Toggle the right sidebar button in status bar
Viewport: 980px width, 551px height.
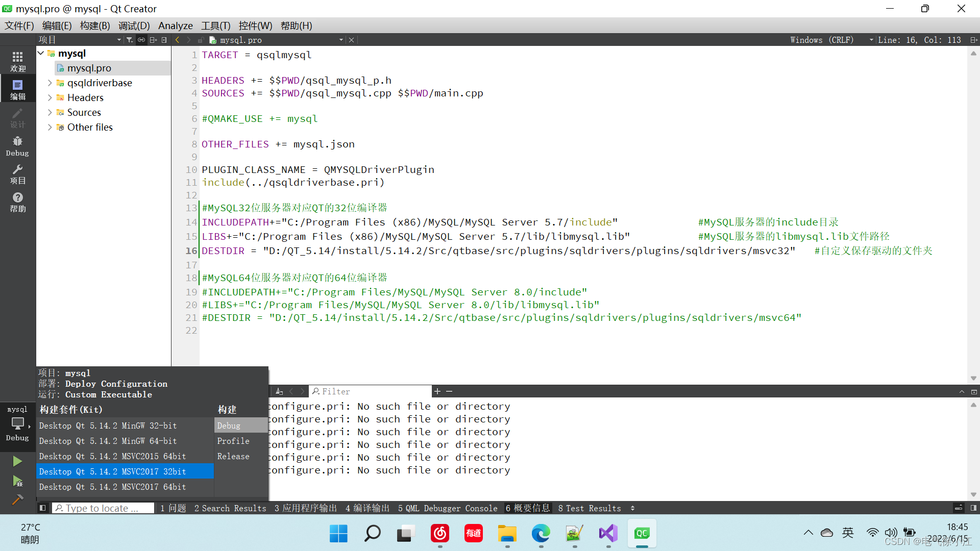pyautogui.click(x=973, y=508)
